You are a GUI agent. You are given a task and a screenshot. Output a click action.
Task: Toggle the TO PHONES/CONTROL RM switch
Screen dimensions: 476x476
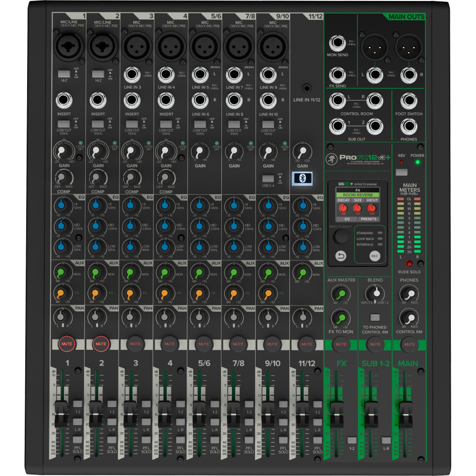375,317
